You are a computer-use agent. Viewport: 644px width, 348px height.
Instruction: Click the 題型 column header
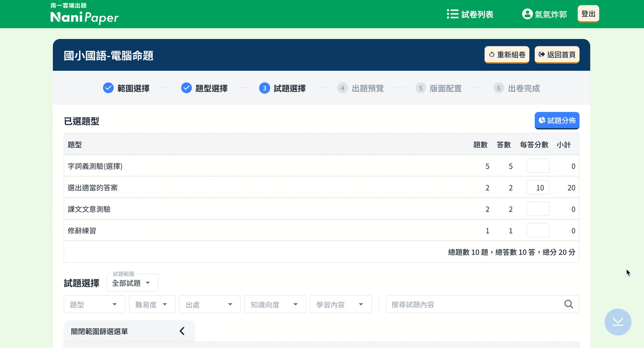click(75, 144)
